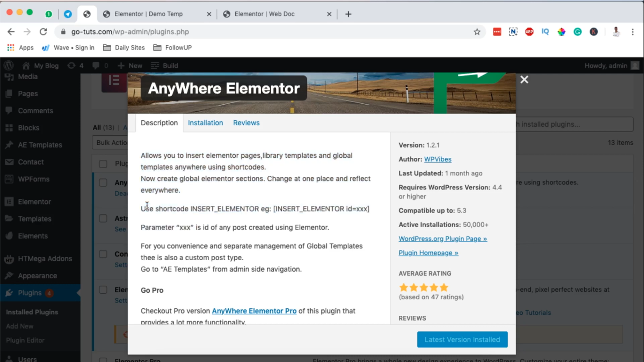Open AE Templates in the sidebar
This screenshot has width=644, height=362.
pyautogui.click(x=40, y=145)
